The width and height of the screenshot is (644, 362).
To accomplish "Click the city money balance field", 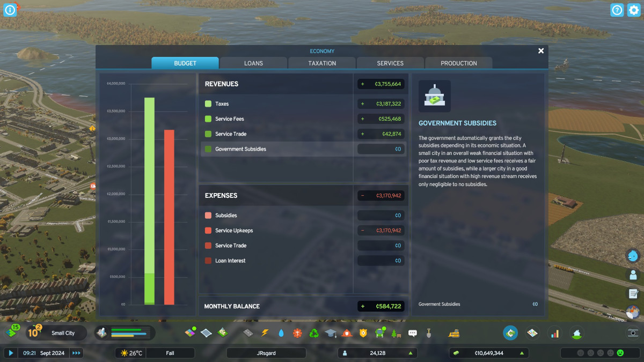I will [x=488, y=353].
